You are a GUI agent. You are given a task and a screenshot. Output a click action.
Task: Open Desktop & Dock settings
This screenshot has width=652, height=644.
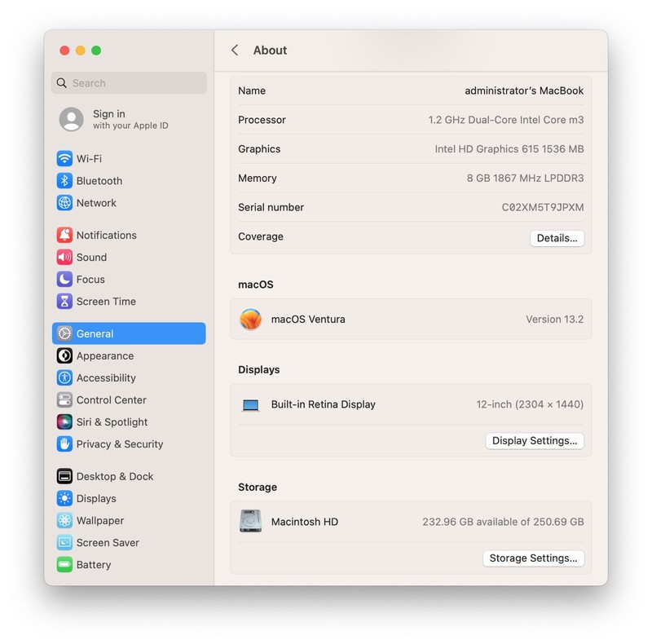(129, 476)
